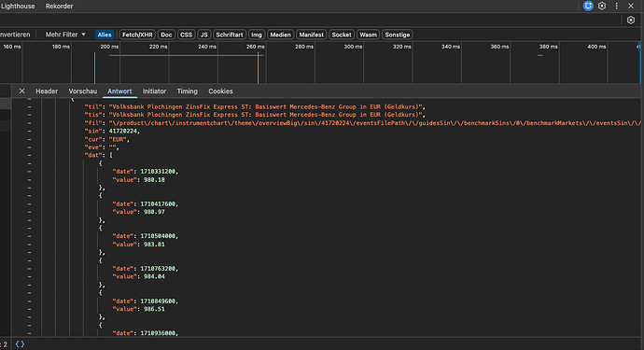Screen dimensions: 644x350
Task: Collapse fold marker at date 1710417600 object
Action: pos(29,196)
